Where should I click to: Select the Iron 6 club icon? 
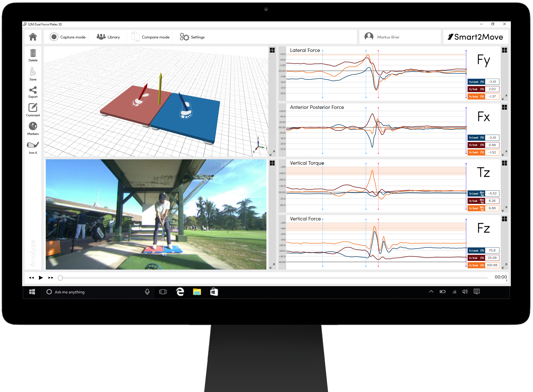33,147
